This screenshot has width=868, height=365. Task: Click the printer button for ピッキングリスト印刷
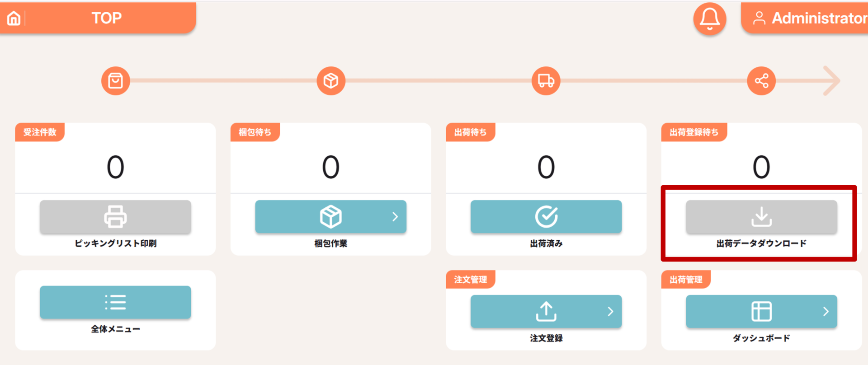tap(115, 217)
